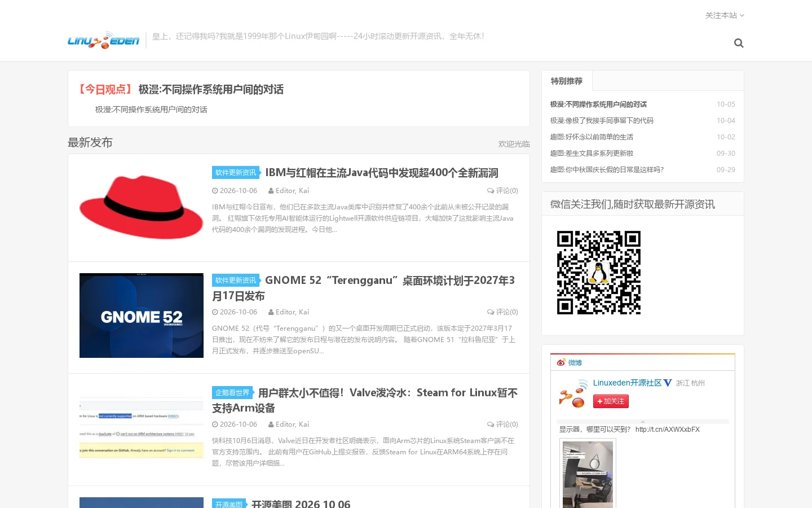Screen dimensions: 812x508
Task: Click the red hat article thumbnail
Action: [142, 208]
